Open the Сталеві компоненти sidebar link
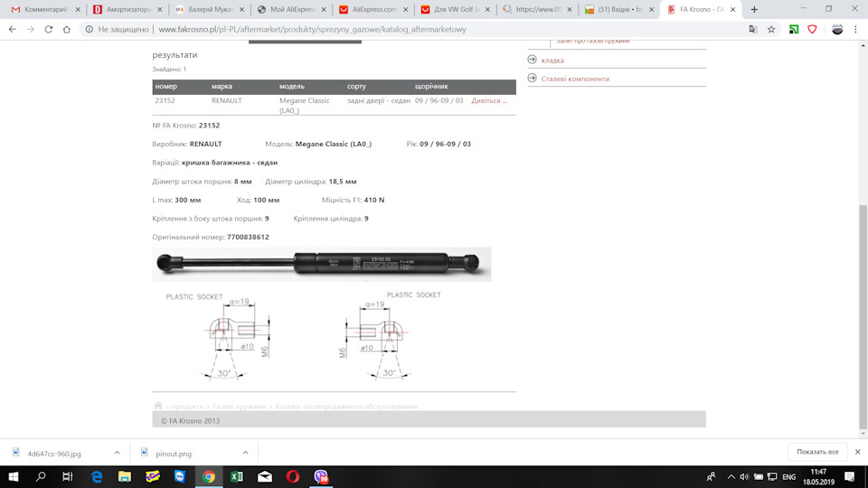868x488 pixels. pyautogui.click(x=575, y=79)
